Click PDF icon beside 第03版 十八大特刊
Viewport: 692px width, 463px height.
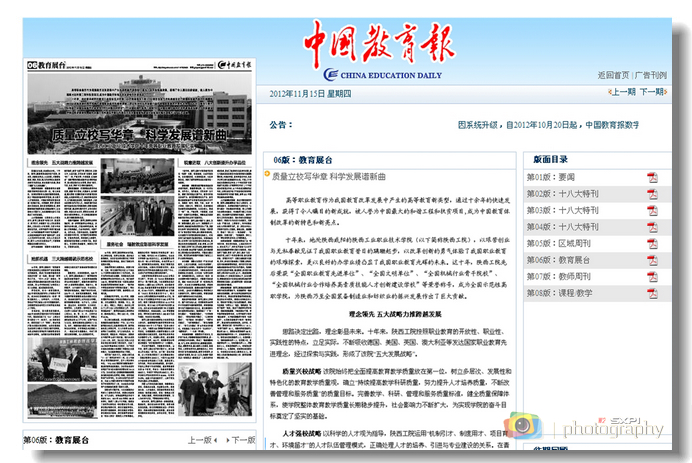652,211
